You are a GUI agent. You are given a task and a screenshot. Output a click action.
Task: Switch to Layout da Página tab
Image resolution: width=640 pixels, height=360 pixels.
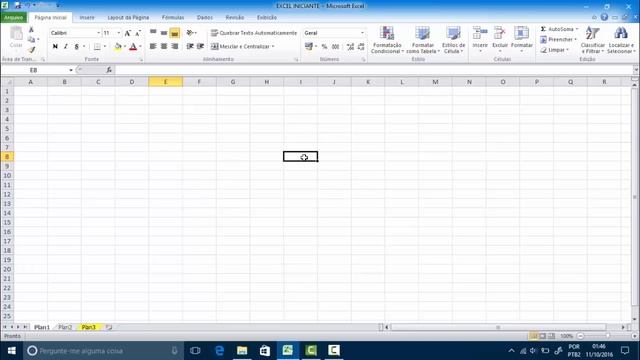(x=128, y=18)
